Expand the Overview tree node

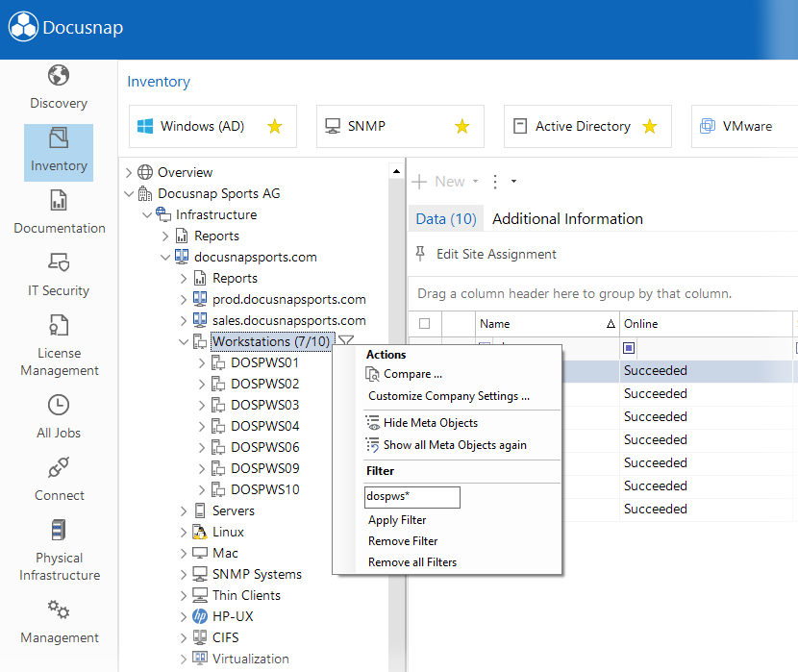129,173
